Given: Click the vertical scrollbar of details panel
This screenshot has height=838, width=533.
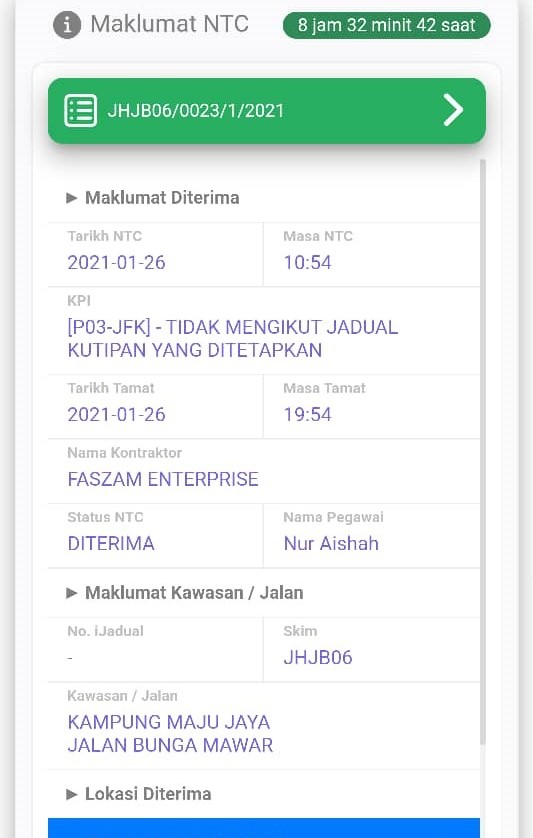Looking at the screenshot, I should click(483, 452).
